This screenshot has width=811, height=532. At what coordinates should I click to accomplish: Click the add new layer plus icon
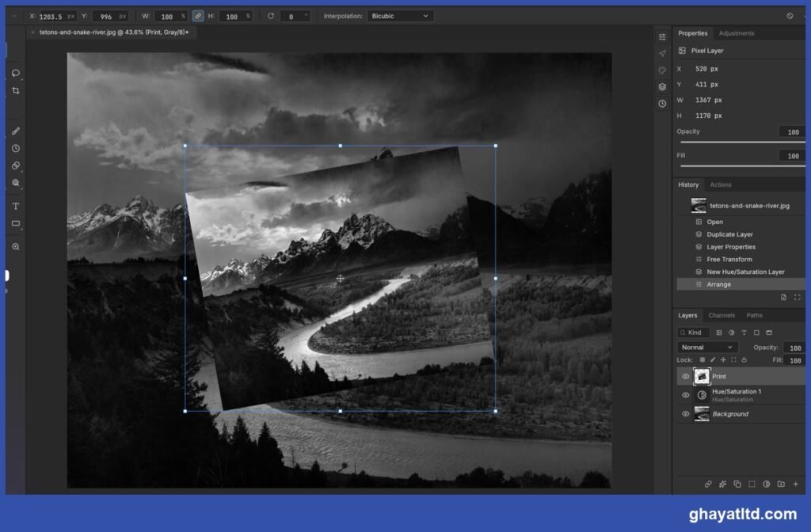click(x=795, y=484)
